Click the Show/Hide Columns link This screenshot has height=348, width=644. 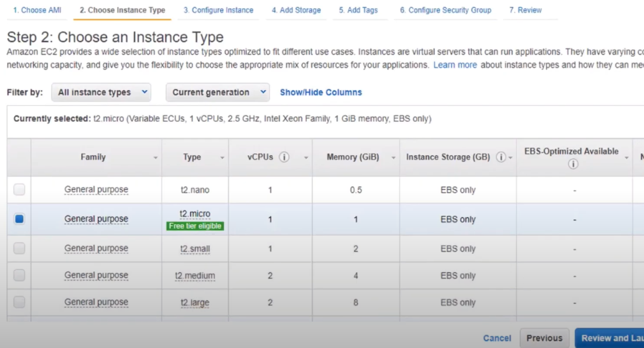coord(321,92)
